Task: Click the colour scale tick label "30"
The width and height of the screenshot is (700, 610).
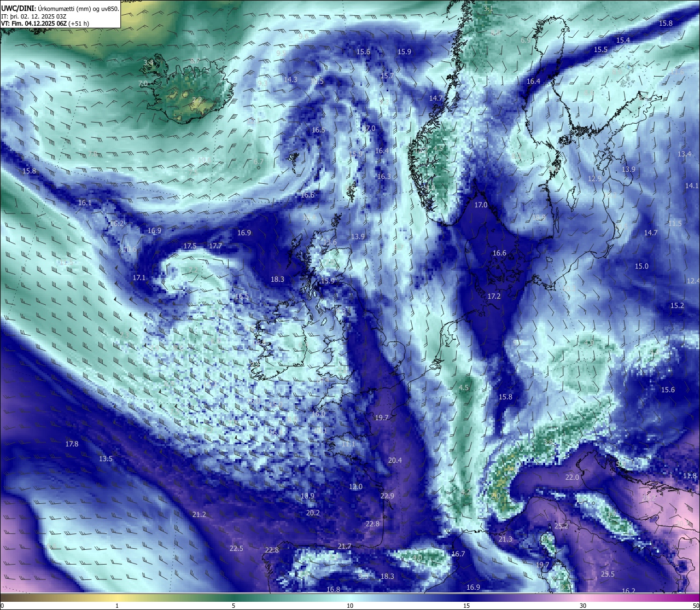Action: pos(583,606)
